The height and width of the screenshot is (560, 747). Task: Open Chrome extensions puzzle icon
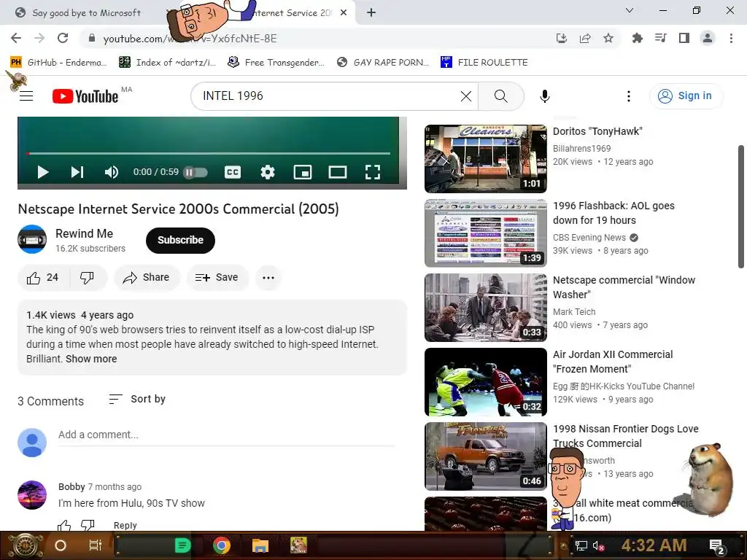tap(637, 38)
